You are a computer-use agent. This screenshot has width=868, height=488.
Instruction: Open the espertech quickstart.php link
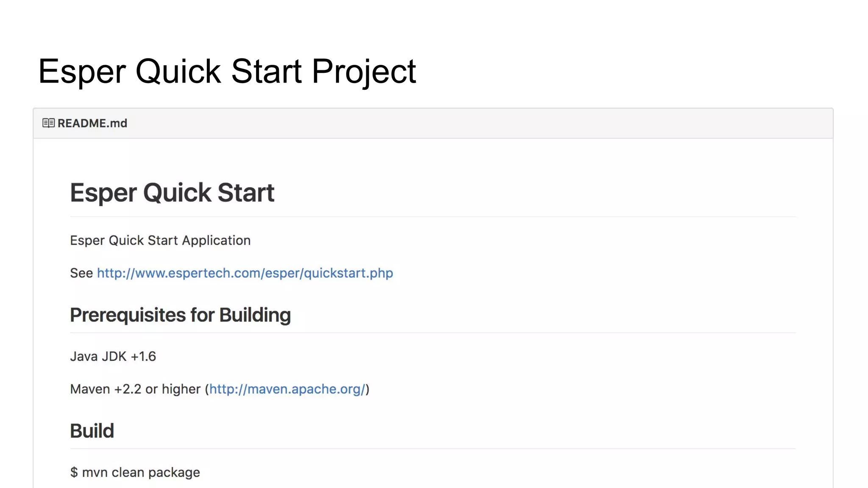245,273
